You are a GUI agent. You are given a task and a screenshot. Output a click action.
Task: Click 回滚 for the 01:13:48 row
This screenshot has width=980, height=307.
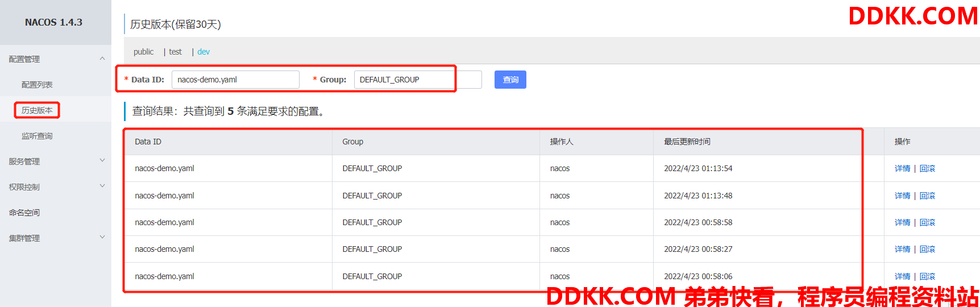point(927,196)
